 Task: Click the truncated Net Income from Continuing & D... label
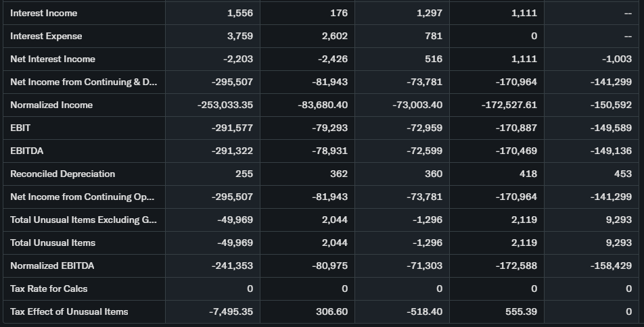(x=84, y=82)
